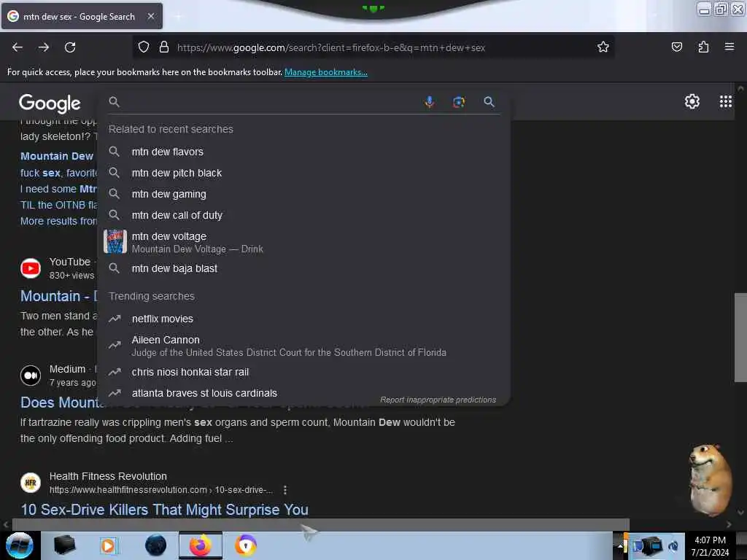Open the Medium result favicon
The image size is (747, 560).
pos(31,376)
